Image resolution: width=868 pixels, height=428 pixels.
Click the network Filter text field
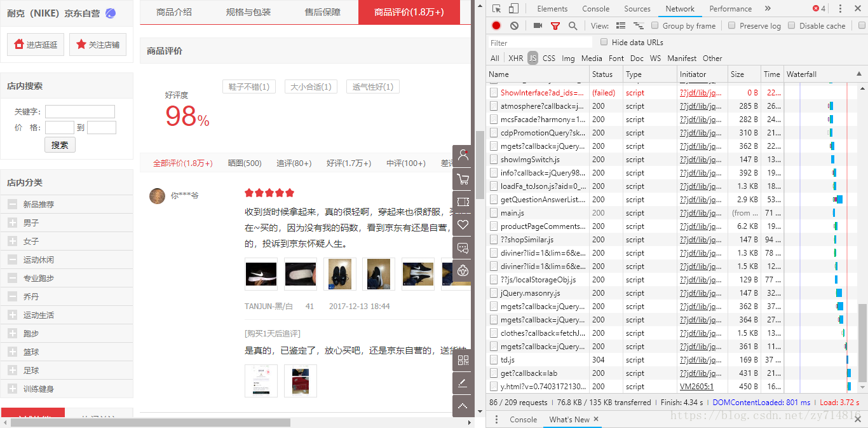(541, 43)
